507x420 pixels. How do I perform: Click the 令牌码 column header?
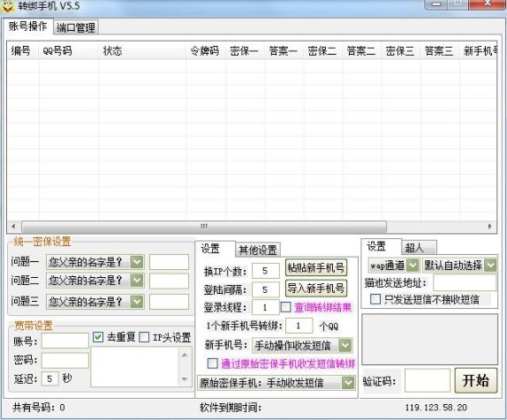tap(206, 50)
